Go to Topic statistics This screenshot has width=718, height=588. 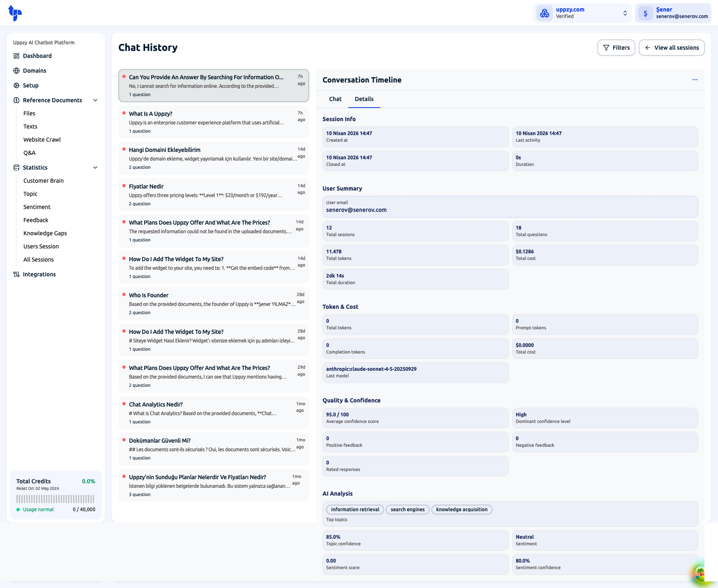click(x=30, y=194)
